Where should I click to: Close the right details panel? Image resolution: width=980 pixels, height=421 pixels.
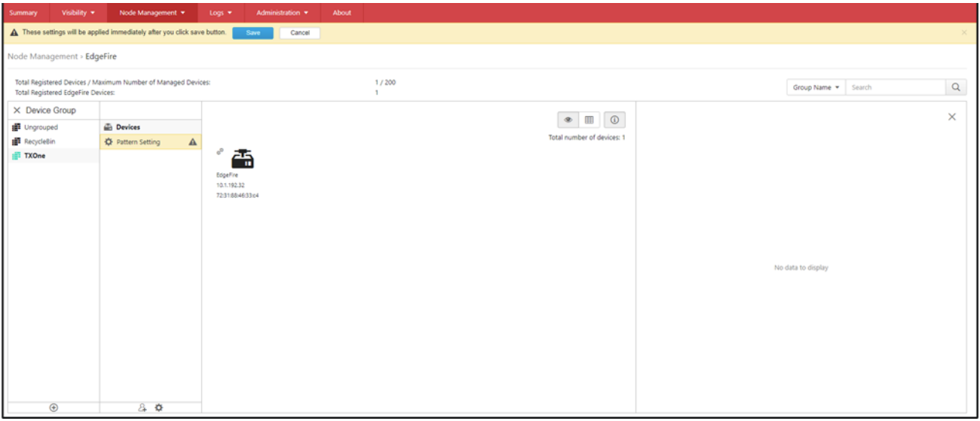point(952,117)
